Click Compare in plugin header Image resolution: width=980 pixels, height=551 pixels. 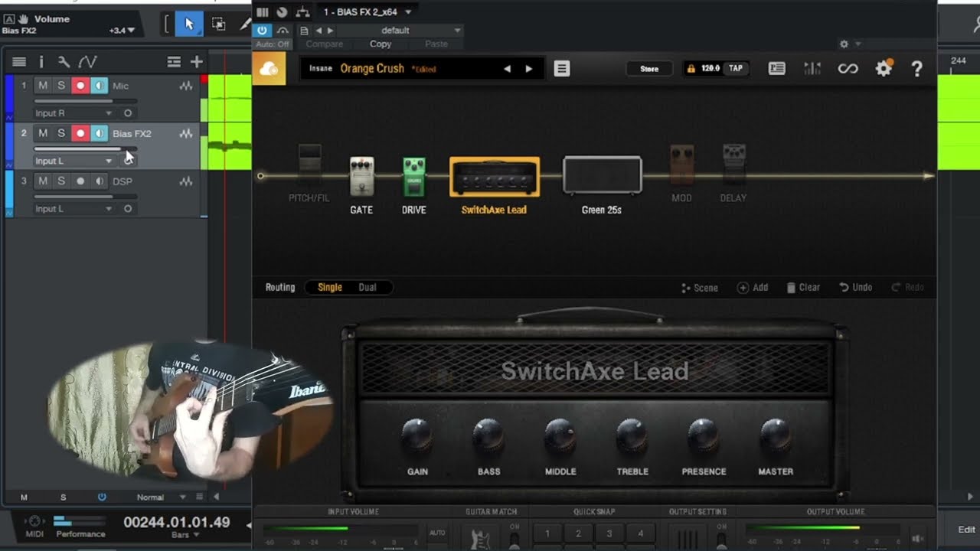pyautogui.click(x=325, y=44)
